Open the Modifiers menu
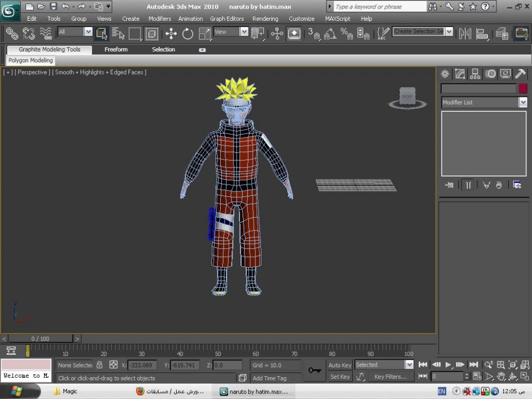This screenshot has width=532, height=399. coord(160,19)
